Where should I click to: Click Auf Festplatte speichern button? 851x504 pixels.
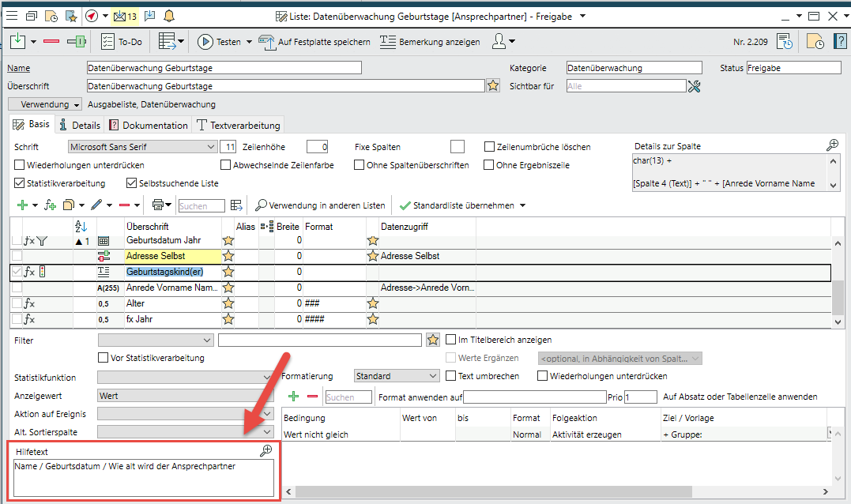point(314,42)
